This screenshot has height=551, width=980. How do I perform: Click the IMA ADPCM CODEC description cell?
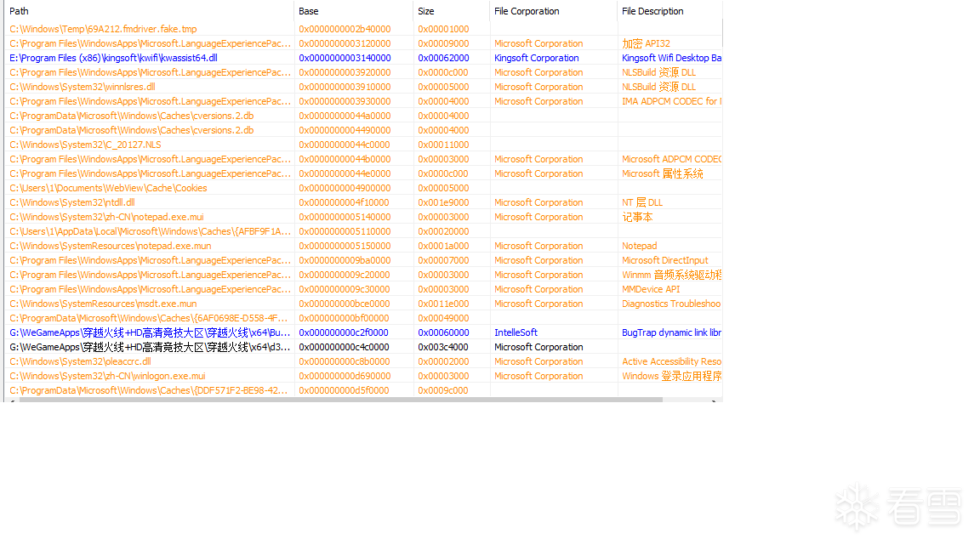click(x=672, y=101)
